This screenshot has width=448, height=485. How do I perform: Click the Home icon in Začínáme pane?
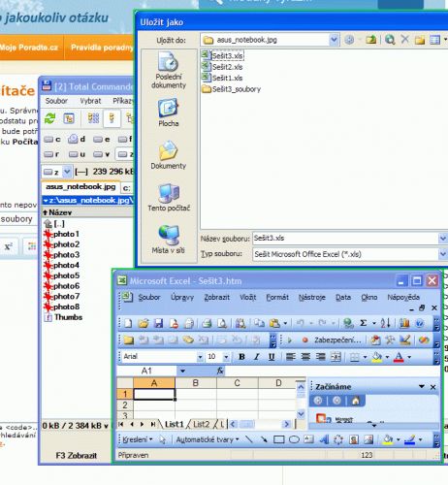pyautogui.click(x=355, y=401)
